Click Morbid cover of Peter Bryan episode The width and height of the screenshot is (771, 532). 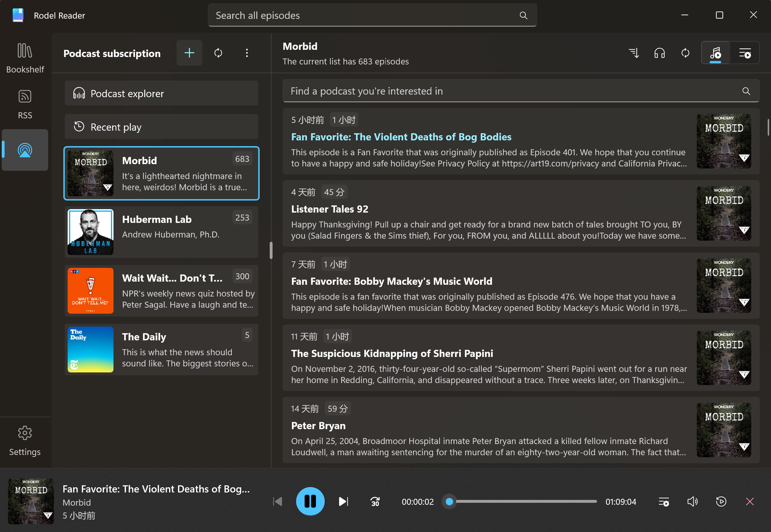pos(724,430)
